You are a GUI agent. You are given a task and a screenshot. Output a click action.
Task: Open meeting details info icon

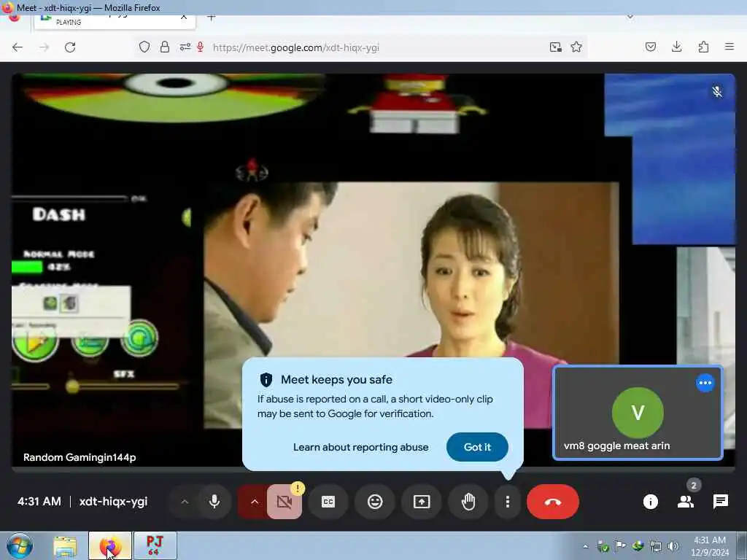(650, 502)
